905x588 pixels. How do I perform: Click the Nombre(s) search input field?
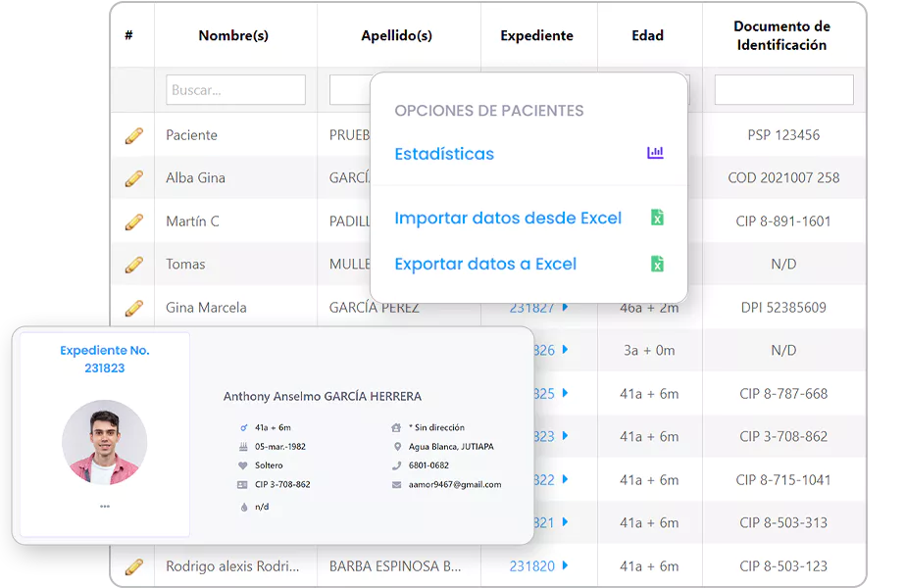(x=235, y=90)
